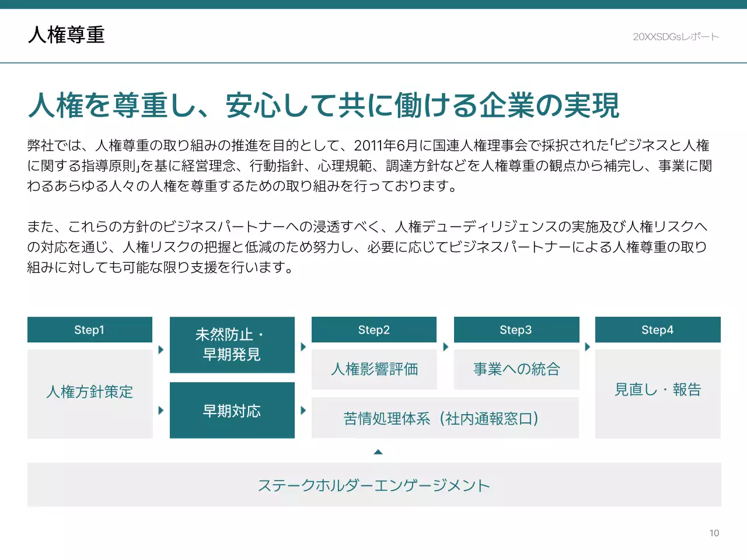Click the 20XXSDGsレポート label
The height and width of the screenshot is (560, 747).
(675, 36)
